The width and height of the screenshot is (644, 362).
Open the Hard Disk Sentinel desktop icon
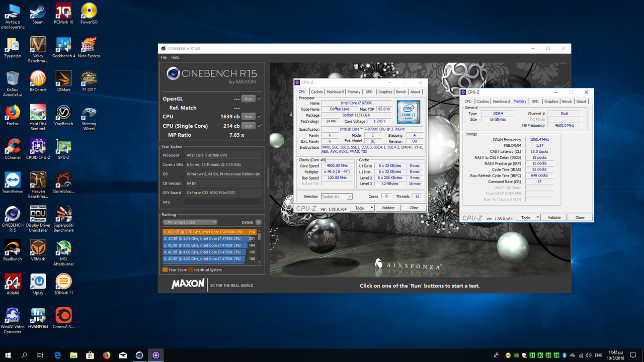click(x=38, y=118)
